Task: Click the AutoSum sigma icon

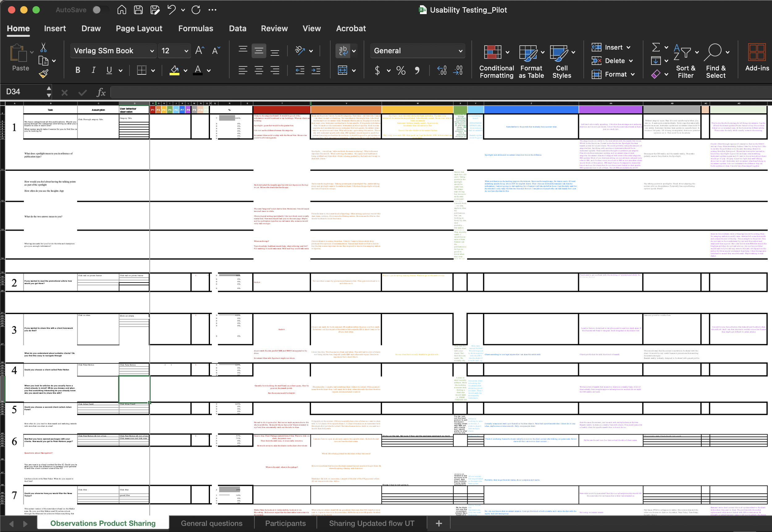Action: (656, 47)
